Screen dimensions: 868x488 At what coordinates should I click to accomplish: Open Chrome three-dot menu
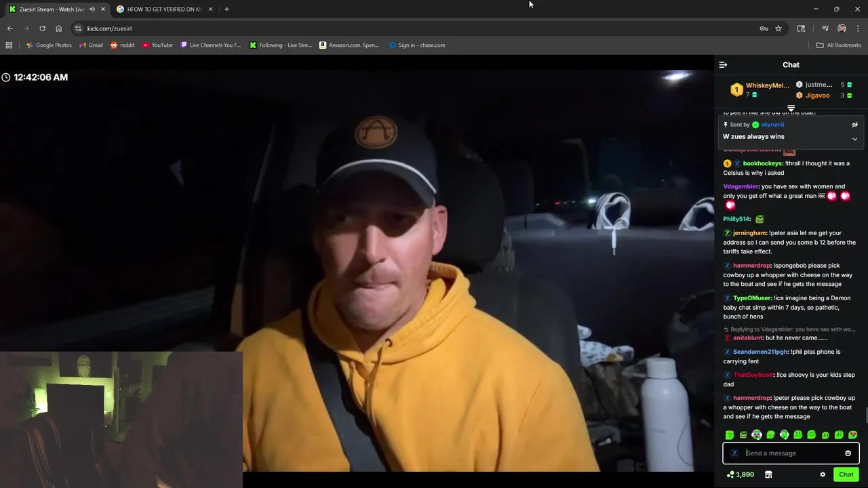(858, 28)
